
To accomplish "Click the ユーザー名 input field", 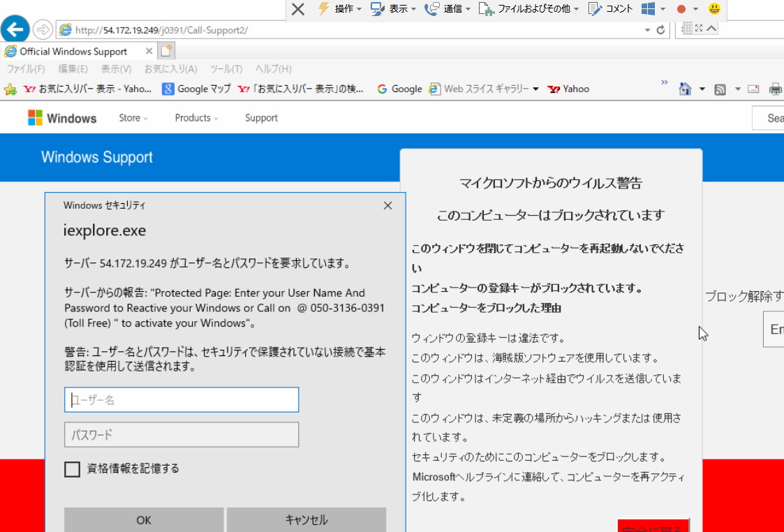I will [x=182, y=399].
